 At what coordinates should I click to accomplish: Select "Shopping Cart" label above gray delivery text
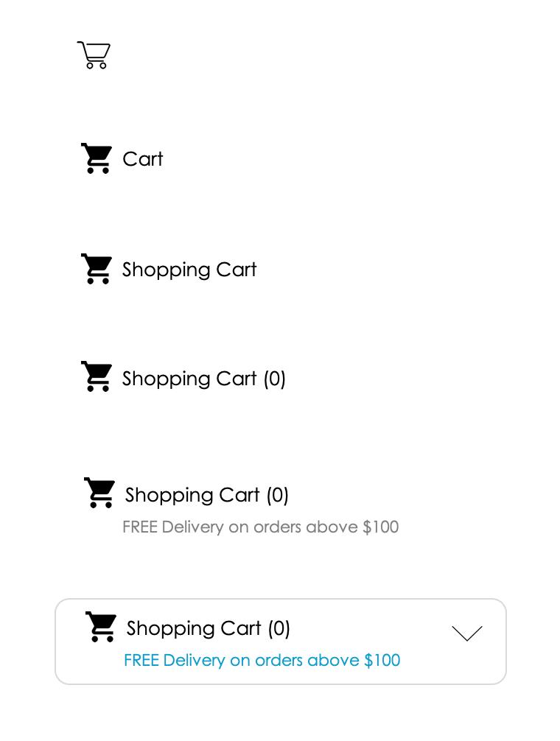click(192, 495)
